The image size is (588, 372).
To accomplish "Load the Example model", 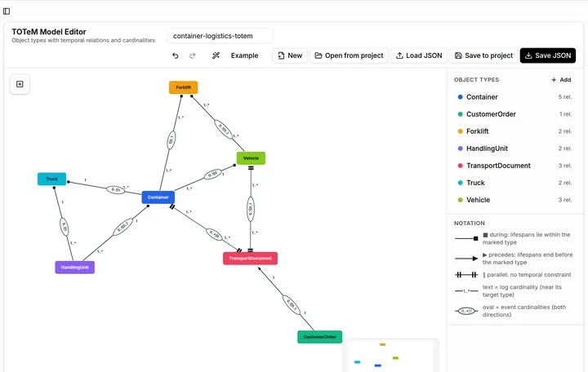I will (x=244, y=55).
